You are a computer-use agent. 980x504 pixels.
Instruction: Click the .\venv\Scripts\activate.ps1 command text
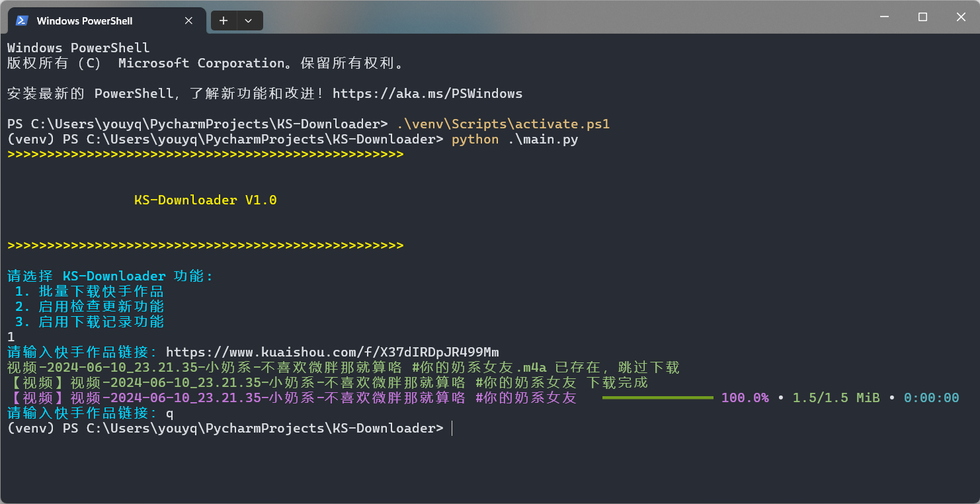(x=503, y=124)
